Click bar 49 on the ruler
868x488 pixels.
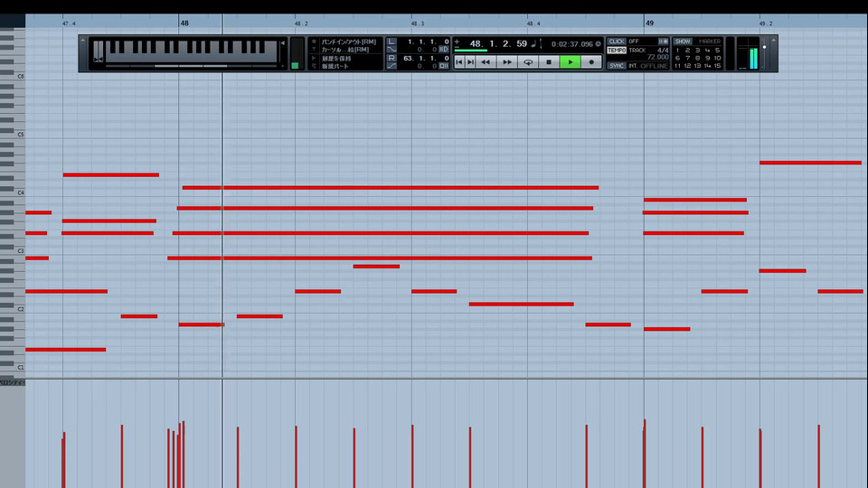pyautogui.click(x=649, y=23)
